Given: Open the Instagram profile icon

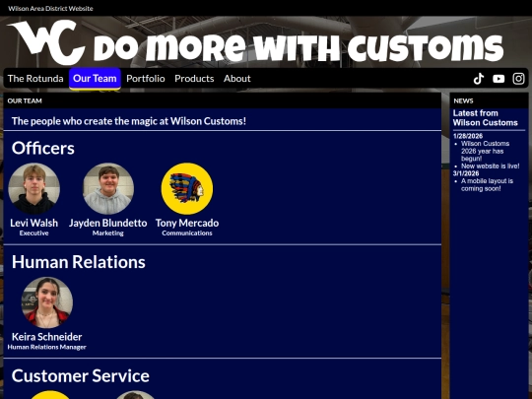Looking at the screenshot, I should point(518,79).
